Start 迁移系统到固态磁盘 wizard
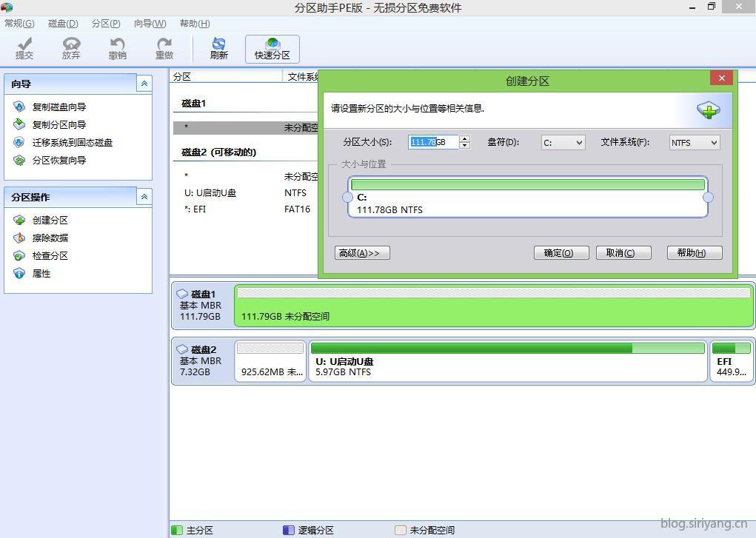 point(72,142)
